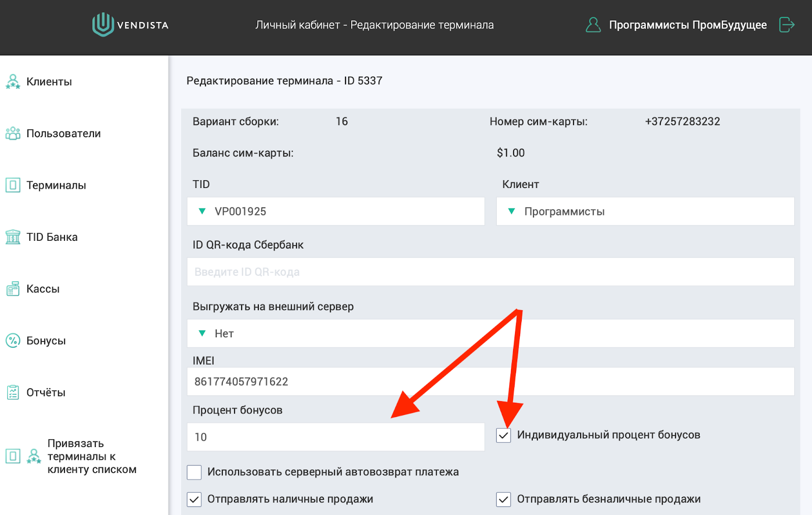Click the Вариант сборки value 16
Image resolution: width=812 pixels, height=515 pixels.
tap(342, 121)
